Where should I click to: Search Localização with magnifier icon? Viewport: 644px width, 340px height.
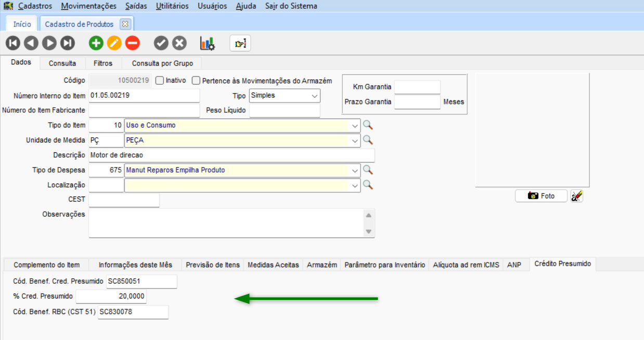pos(368,185)
